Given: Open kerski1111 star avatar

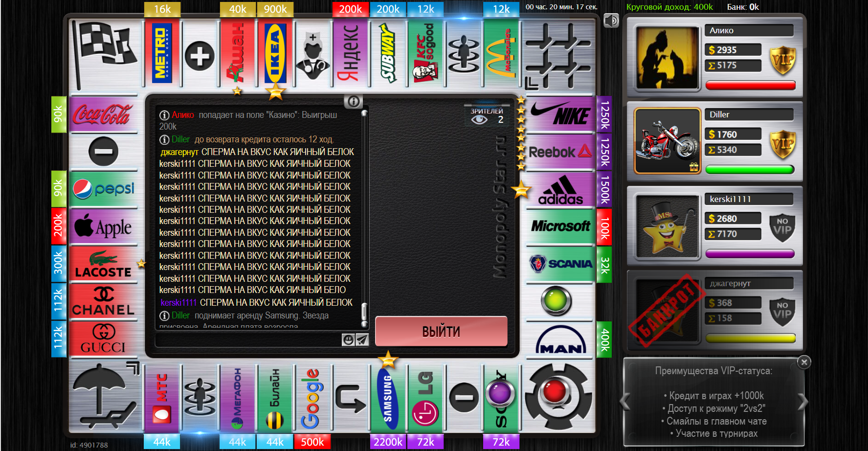Looking at the screenshot, I should 668,226.
